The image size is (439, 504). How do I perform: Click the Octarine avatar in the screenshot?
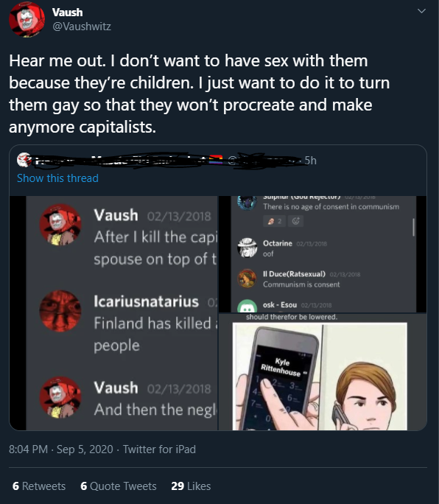[247, 248]
